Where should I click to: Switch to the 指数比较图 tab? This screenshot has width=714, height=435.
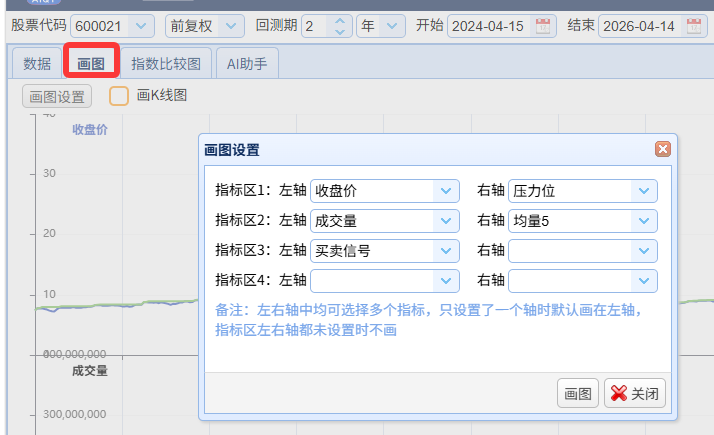(166, 63)
